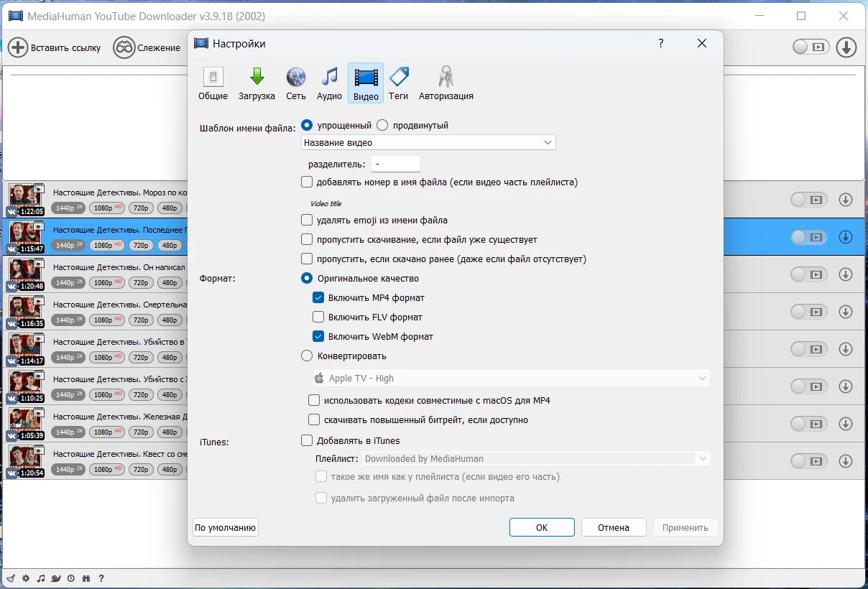
Task: Click the Отмена button
Action: click(613, 527)
